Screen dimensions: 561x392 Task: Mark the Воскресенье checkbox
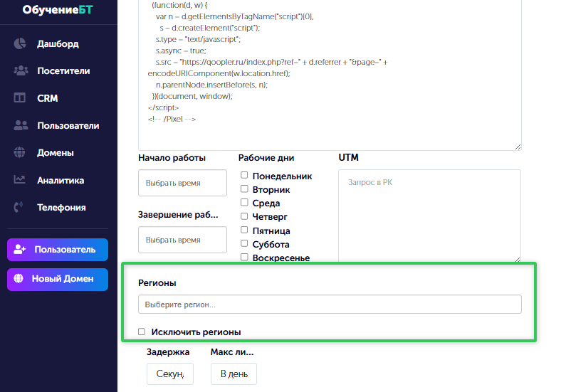click(x=244, y=257)
